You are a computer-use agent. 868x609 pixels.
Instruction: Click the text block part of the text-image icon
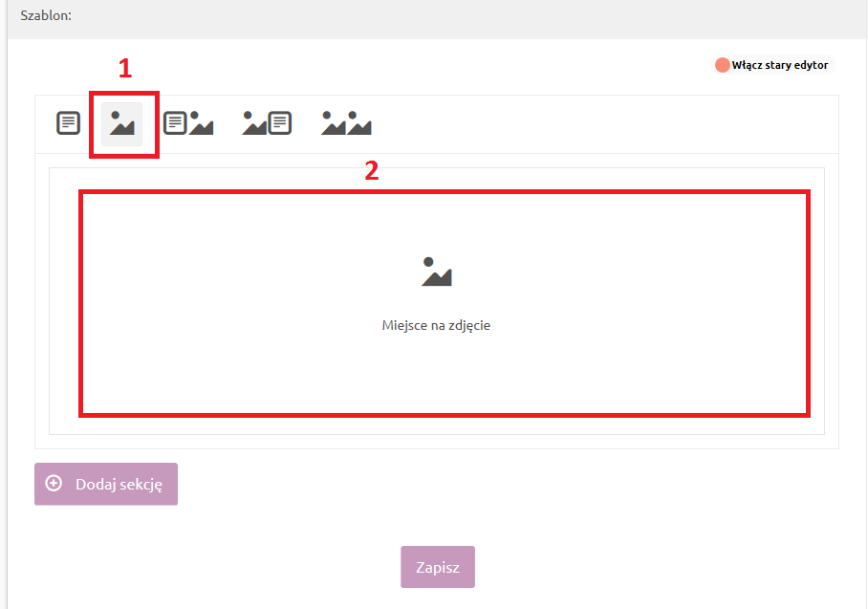pyautogui.click(x=175, y=123)
